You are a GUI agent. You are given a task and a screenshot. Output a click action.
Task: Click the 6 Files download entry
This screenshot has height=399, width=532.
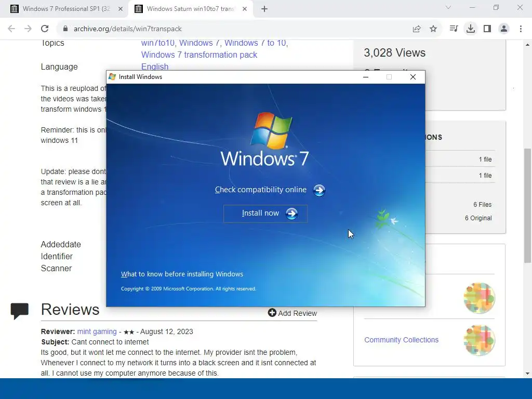(x=483, y=205)
